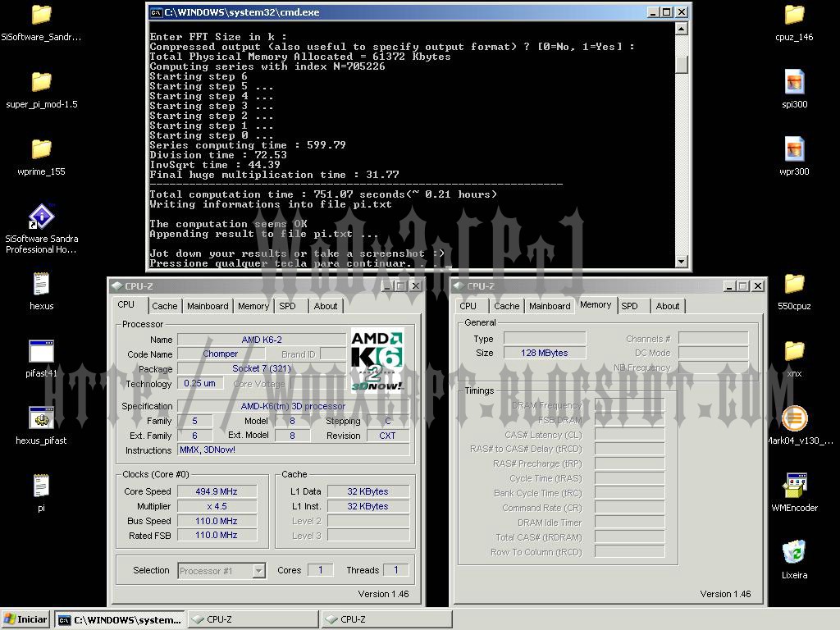Switch to Cache tab in right CPU-Z window
This screenshot has width=840, height=630.
[506, 306]
